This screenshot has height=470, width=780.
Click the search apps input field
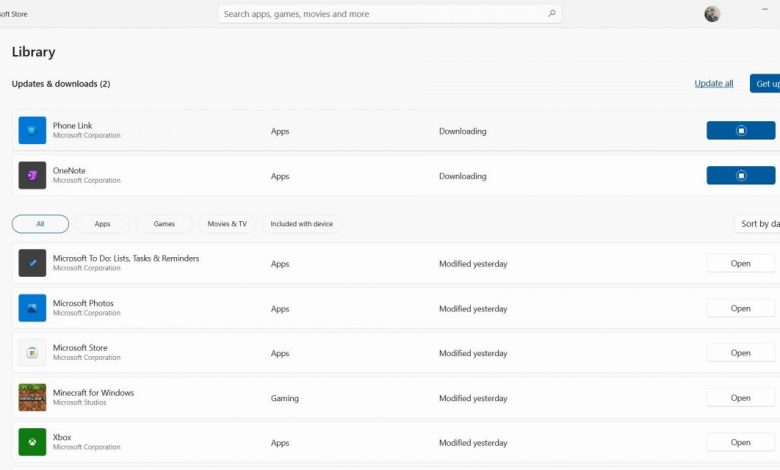[390, 14]
